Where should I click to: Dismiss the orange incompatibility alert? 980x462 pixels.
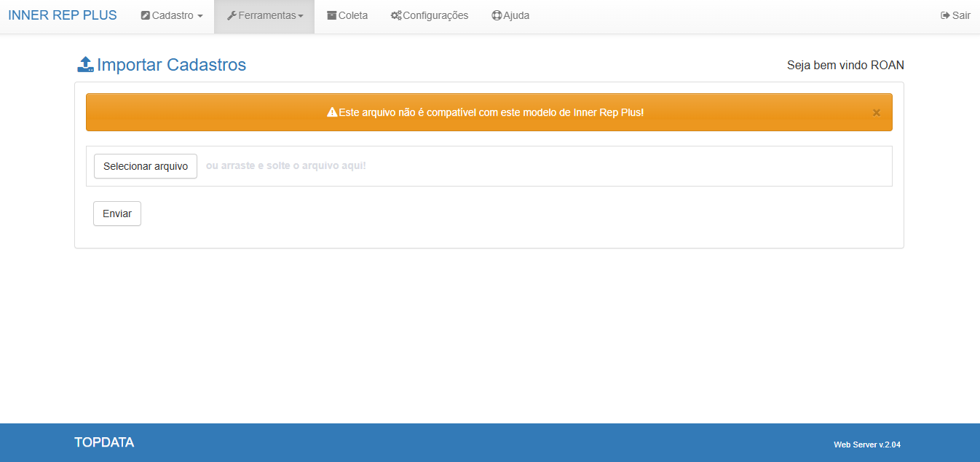(876, 112)
